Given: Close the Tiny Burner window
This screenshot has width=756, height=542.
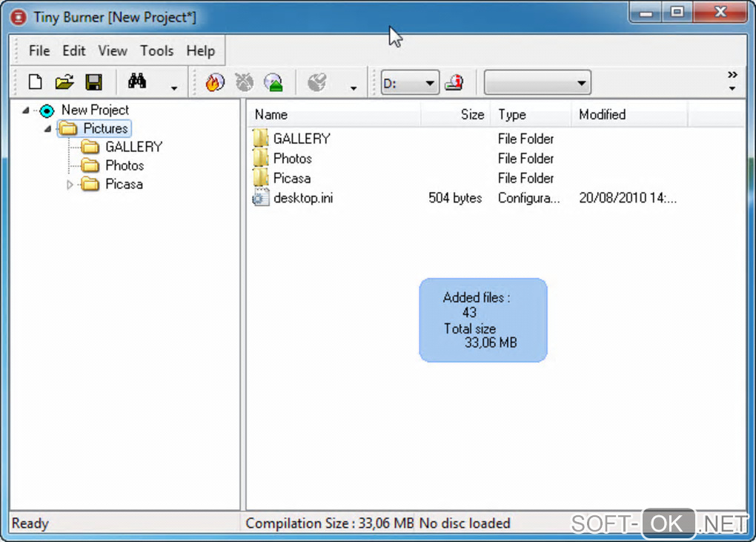Looking at the screenshot, I should click(x=720, y=13).
